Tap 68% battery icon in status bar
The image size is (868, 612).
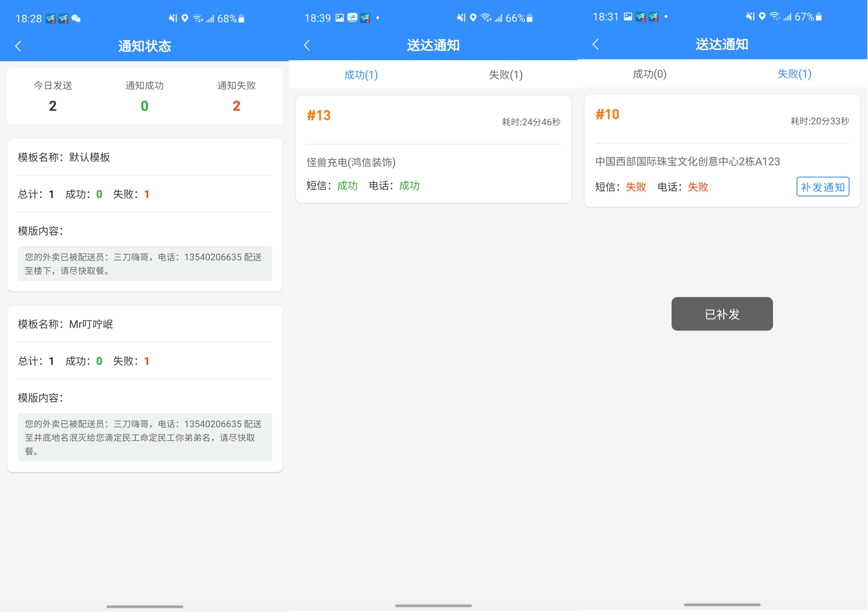click(x=242, y=19)
